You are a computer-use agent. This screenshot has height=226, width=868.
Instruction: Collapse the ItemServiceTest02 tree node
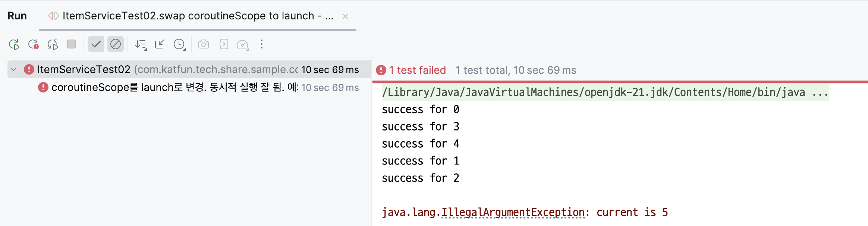point(14,69)
